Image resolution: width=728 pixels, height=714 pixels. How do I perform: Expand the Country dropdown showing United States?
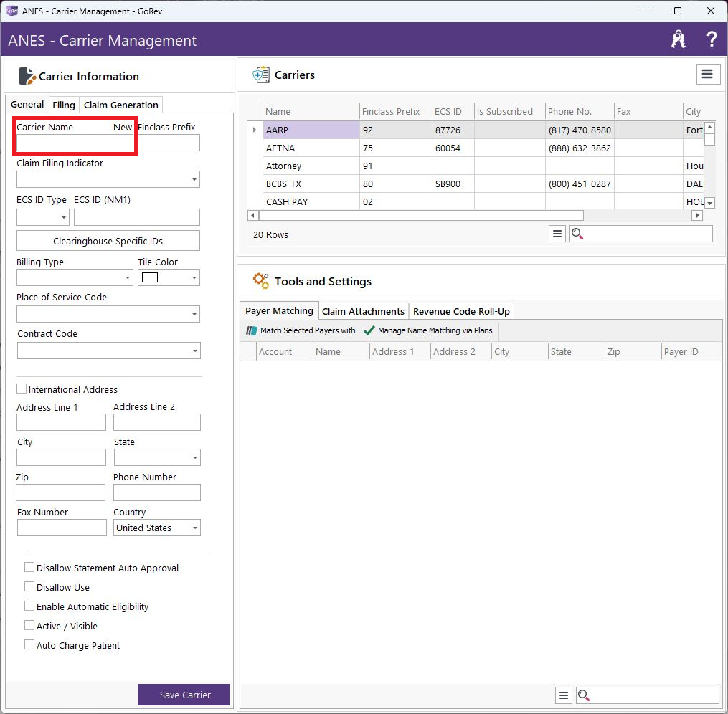(x=194, y=528)
